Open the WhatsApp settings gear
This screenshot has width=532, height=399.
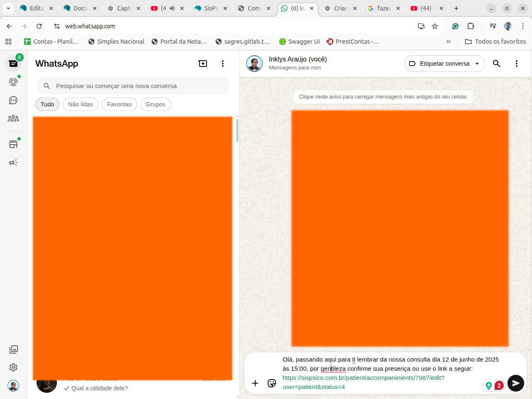[13, 367]
